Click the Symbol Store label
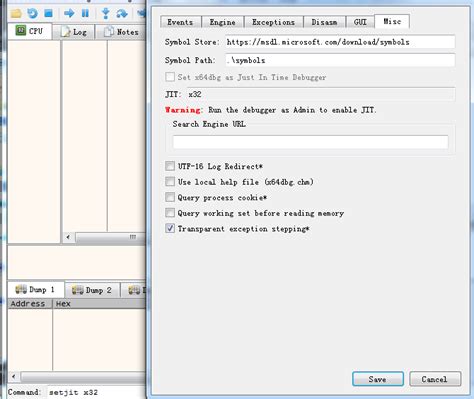Screen dimensions: 474x399 (192, 42)
